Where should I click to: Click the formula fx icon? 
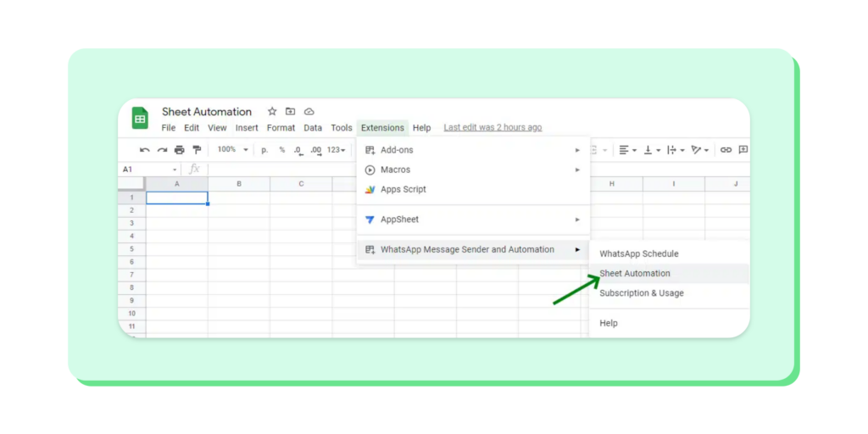pyautogui.click(x=194, y=169)
